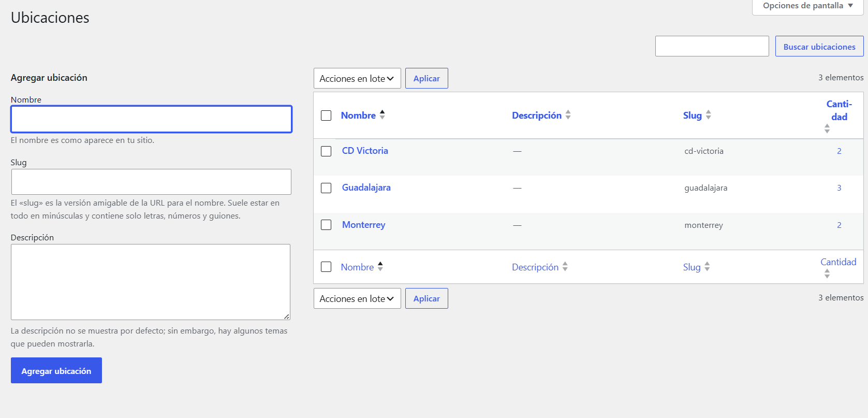Select the Guadalajara row checkbox

326,188
